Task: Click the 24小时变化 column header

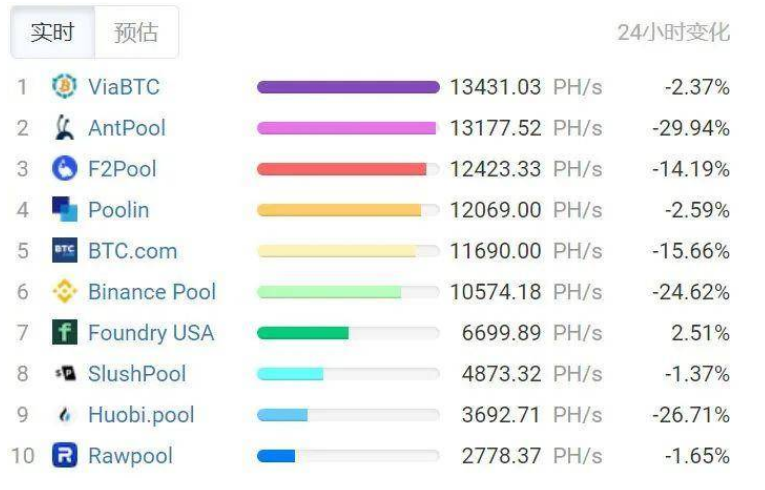Action: click(673, 33)
